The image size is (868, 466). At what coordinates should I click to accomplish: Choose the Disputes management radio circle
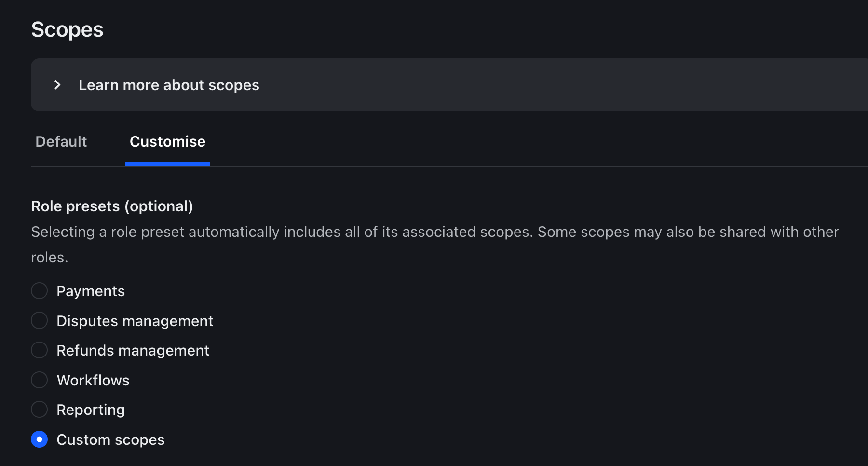click(x=40, y=320)
